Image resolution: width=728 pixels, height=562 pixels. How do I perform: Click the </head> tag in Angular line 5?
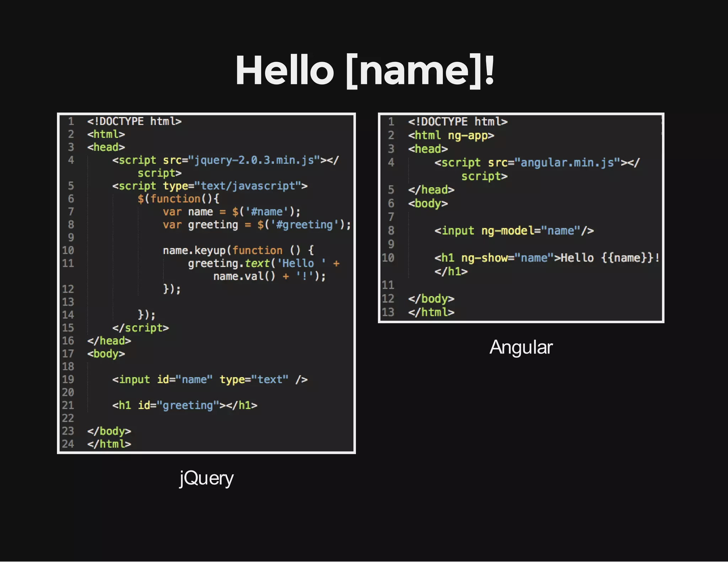(x=431, y=190)
